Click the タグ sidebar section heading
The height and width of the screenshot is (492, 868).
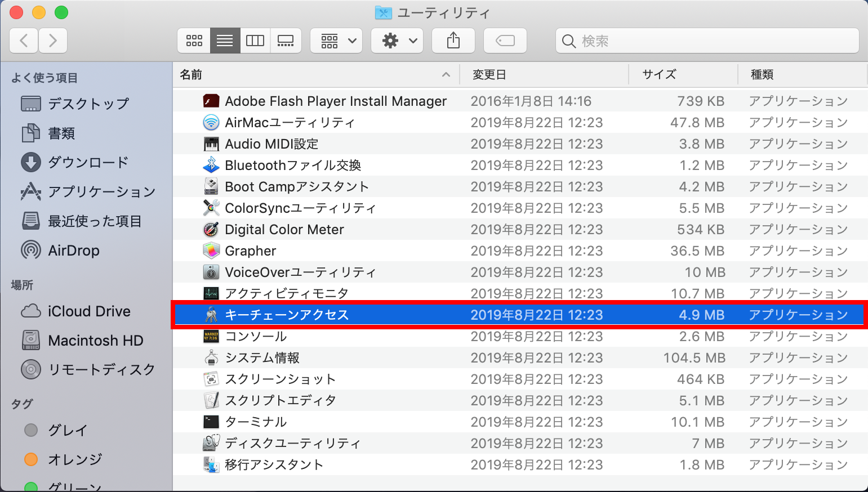click(22, 404)
